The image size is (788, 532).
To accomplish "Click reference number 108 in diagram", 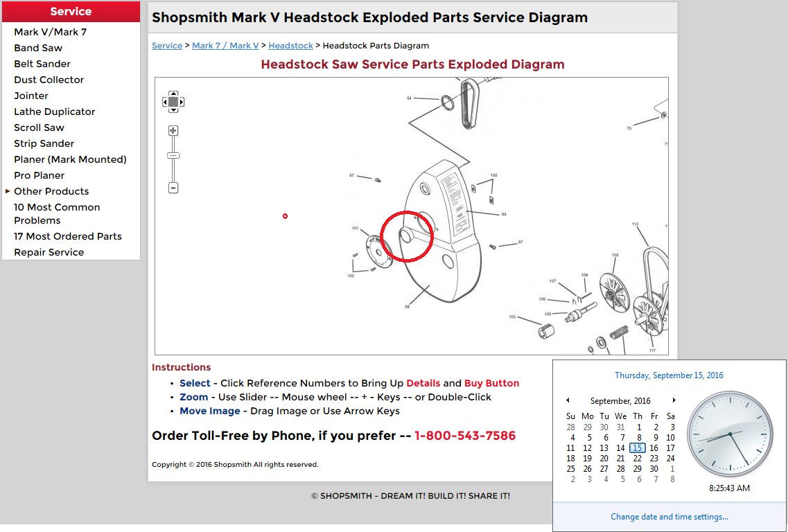I will click(x=584, y=275).
